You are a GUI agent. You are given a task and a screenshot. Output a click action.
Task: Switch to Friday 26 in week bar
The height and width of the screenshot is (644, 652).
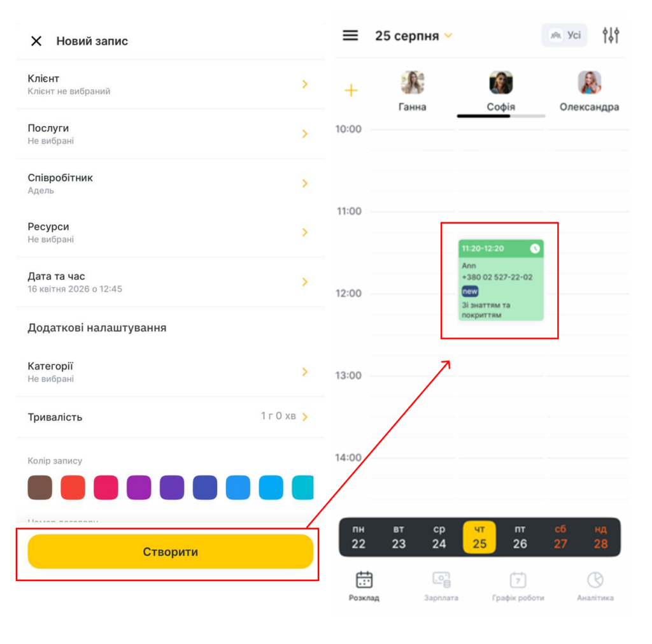click(520, 537)
